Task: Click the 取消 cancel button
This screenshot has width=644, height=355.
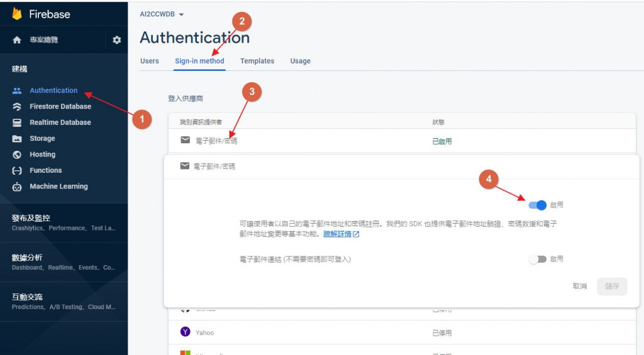Action: pos(579,286)
